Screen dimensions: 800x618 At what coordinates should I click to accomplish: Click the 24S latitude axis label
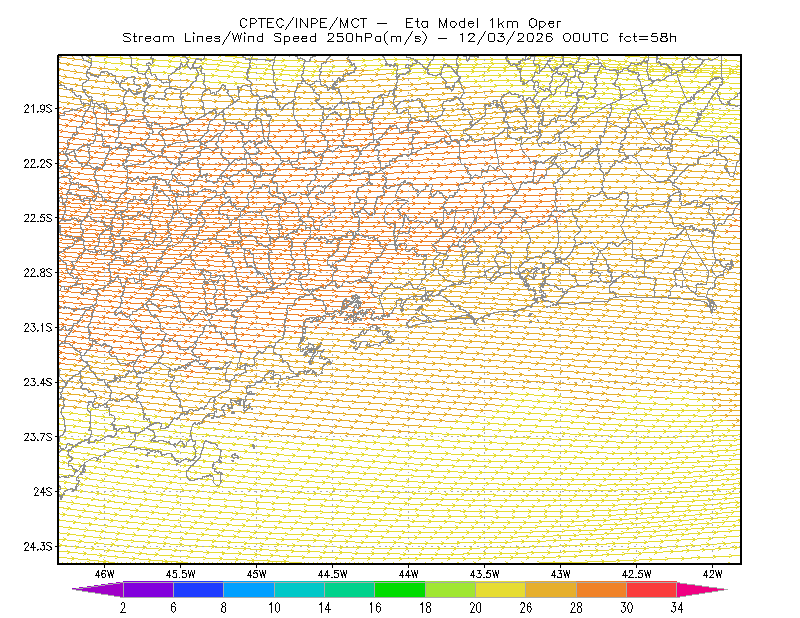point(43,491)
